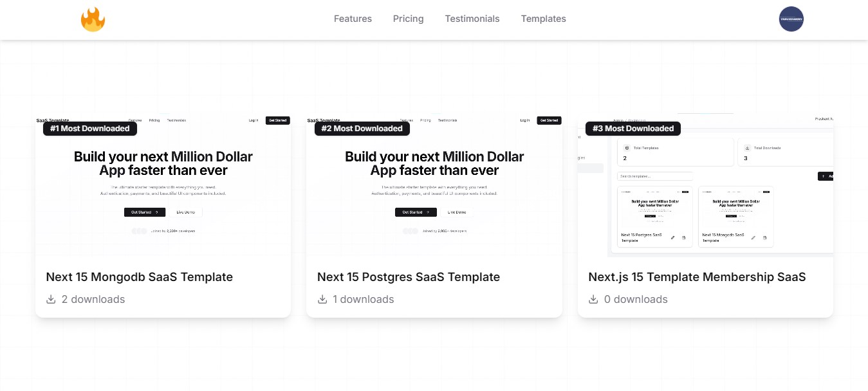Open the user profile avatar
Viewport: 868px width, 391px height.
click(x=791, y=19)
